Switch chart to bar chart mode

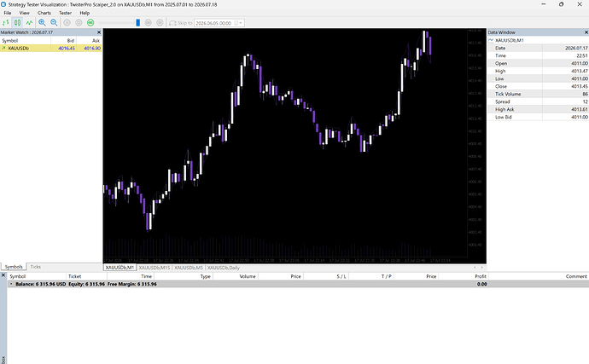[6, 23]
